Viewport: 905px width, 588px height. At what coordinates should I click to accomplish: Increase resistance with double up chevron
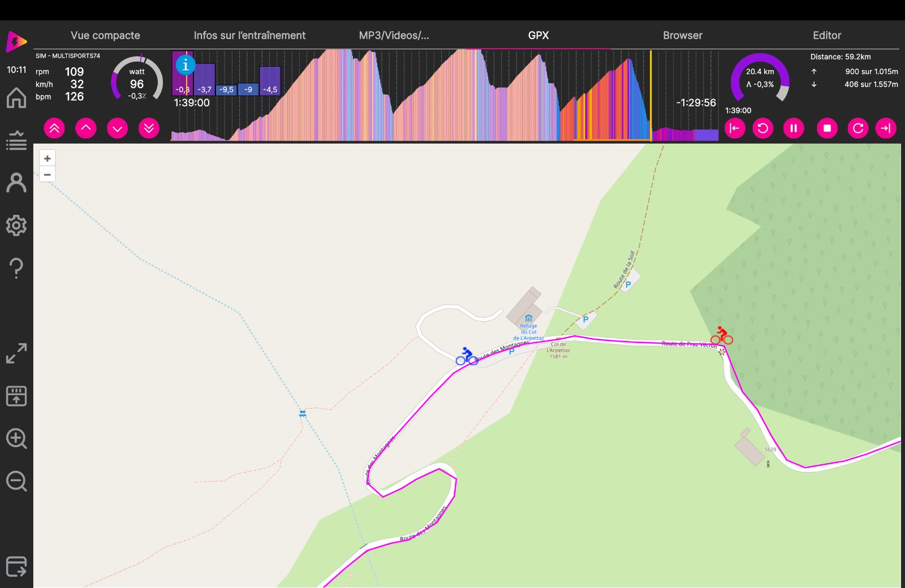point(54,128)
